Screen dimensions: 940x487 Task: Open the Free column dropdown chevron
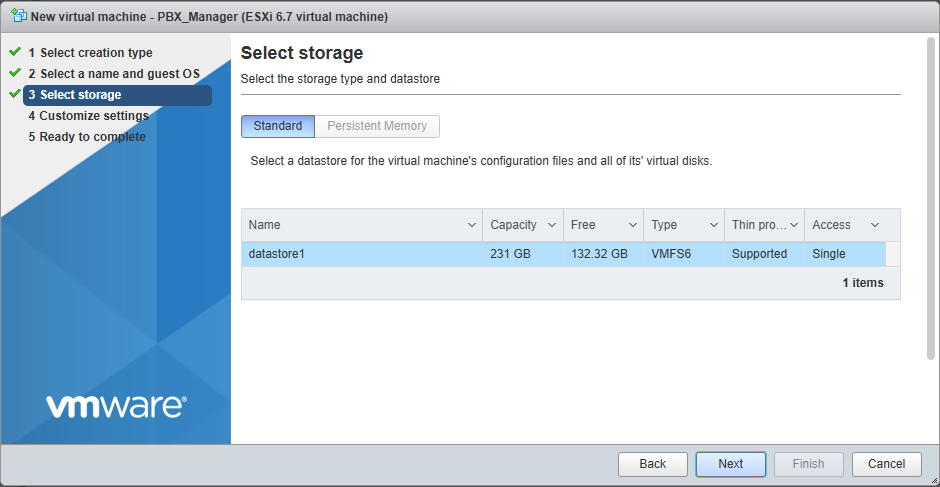(632, 225)
